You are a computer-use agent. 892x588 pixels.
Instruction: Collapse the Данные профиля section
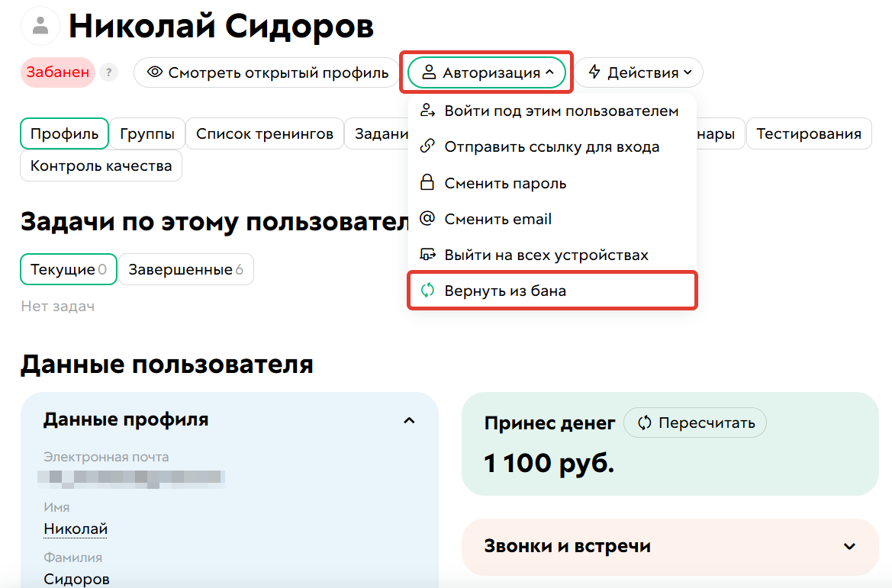(x=409, y=420)
